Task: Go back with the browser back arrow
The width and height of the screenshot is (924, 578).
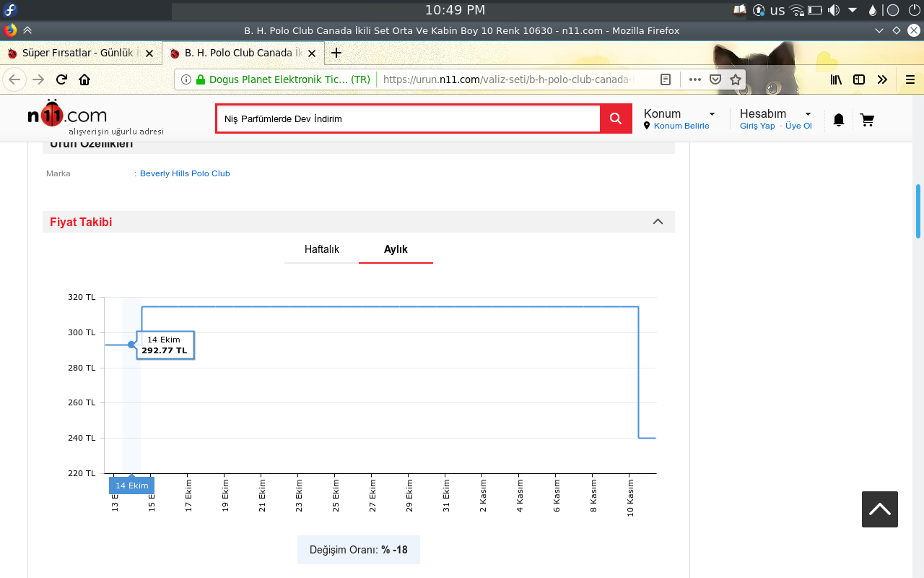Action: coord(15,79)
